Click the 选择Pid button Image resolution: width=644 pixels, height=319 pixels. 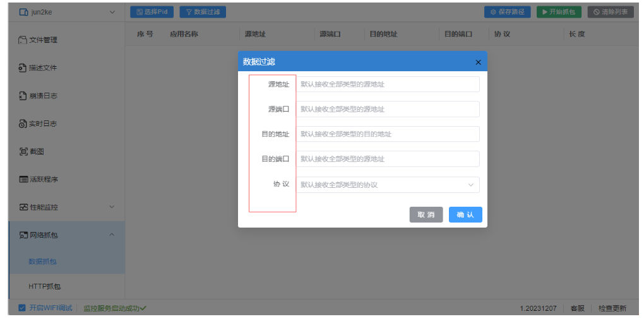(152, 12)
